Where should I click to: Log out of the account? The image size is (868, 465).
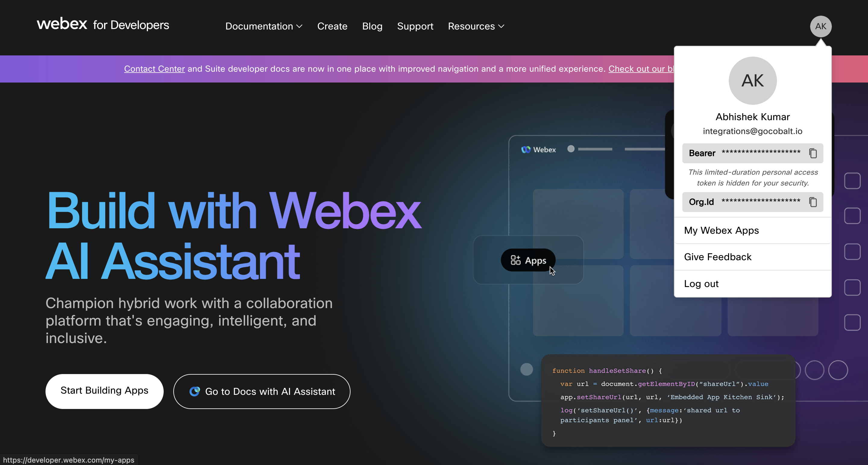click(x=701, y=284)
